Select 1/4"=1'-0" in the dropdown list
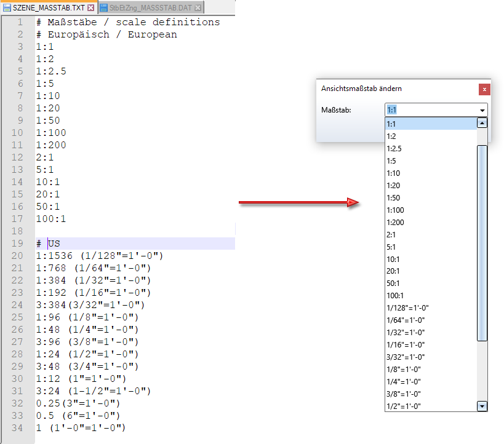The height and width of the screenshot is (444, 504). 431,382
